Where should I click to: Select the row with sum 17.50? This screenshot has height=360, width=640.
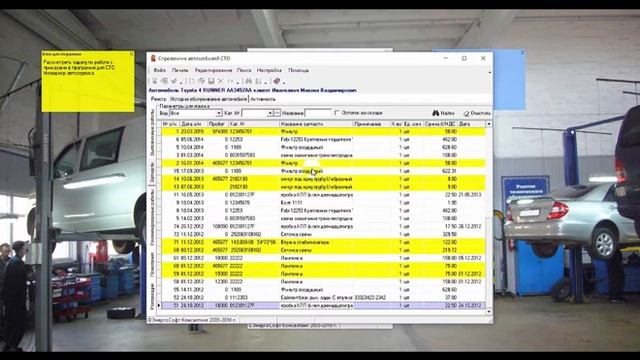(323, 227)
